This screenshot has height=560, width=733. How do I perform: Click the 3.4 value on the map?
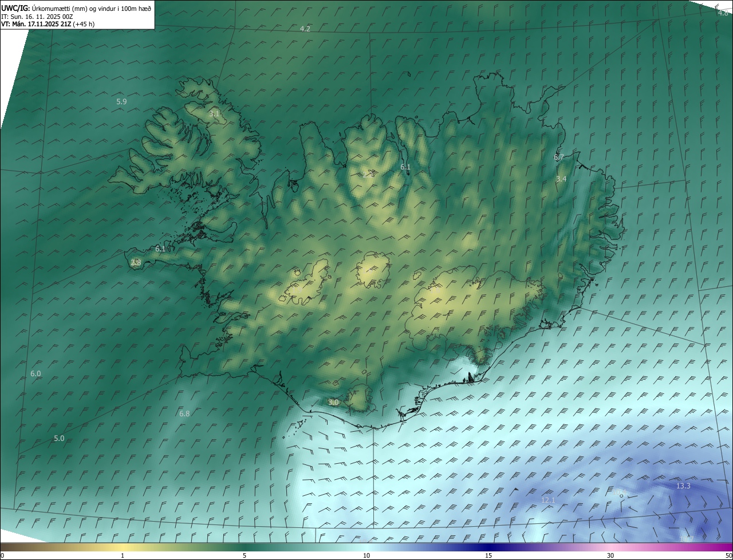(561, 179)
